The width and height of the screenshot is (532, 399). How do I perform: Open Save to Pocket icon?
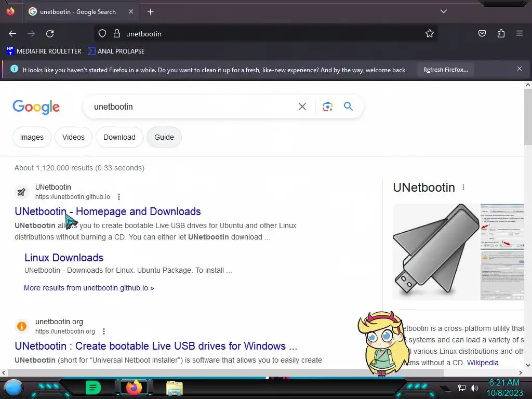tap(482, 34)
